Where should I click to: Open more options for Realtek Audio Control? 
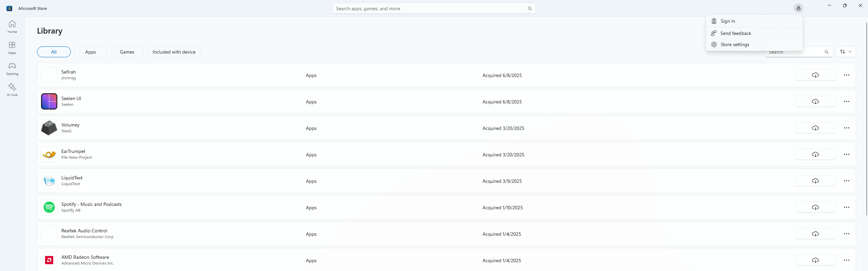point(846,234)
